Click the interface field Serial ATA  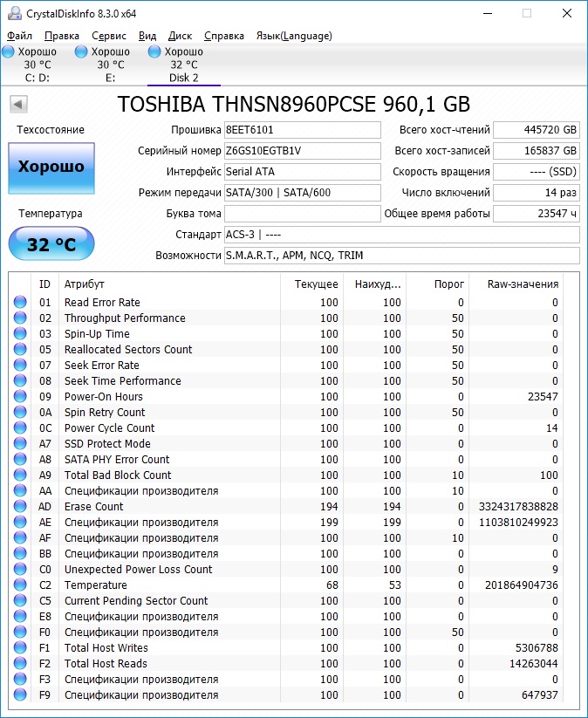coord(302,172)
